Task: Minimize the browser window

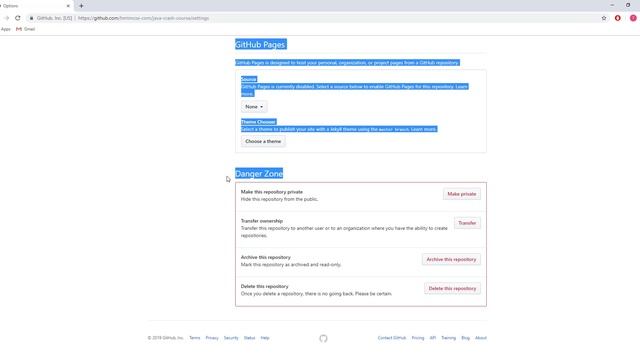Action: coord(612,5)
